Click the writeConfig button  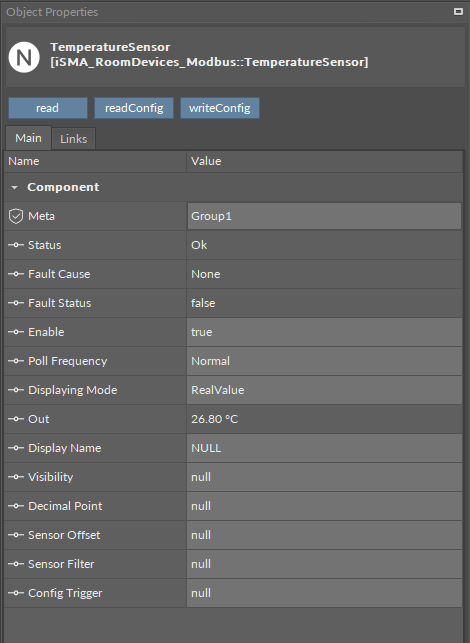tap(219, 108)
